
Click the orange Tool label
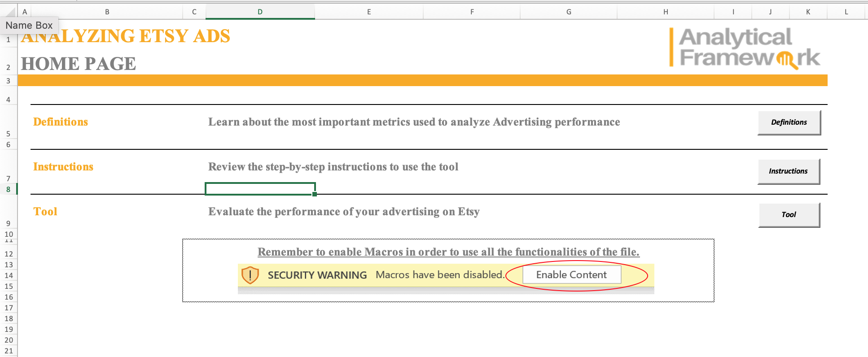[45, 212]
